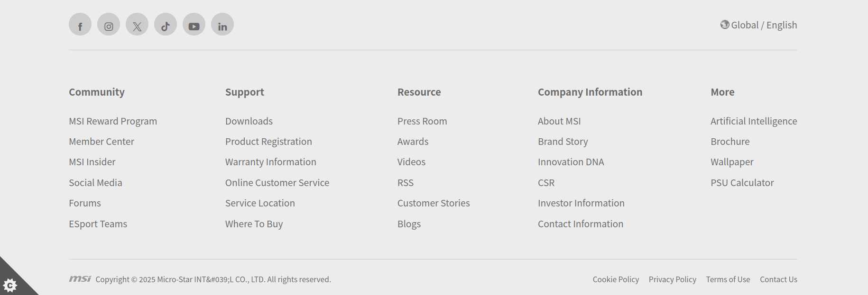The width and height of the screenshot is (868, 295).
Task: Click the MSI logo in footer
Action: (80, 279)
